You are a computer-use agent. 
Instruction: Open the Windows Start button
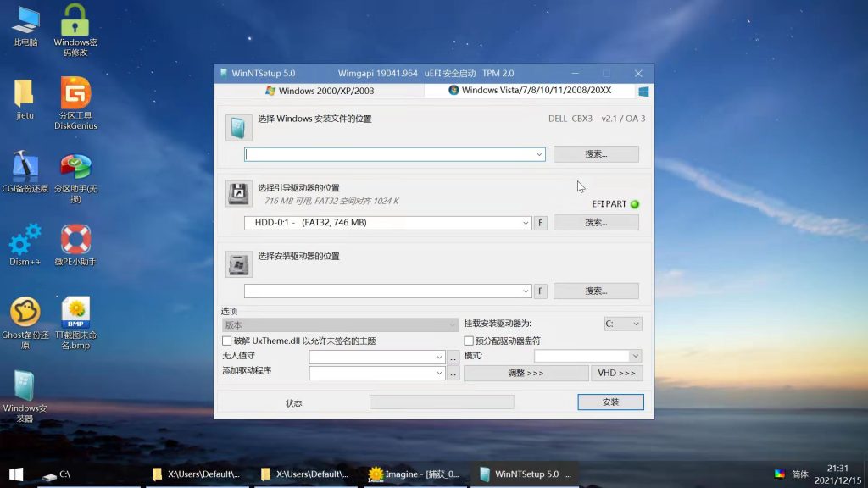point(16,474)
